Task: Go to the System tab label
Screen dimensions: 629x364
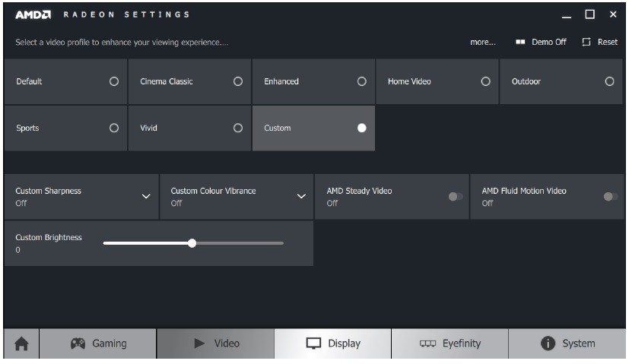Action: coord(579,343)
